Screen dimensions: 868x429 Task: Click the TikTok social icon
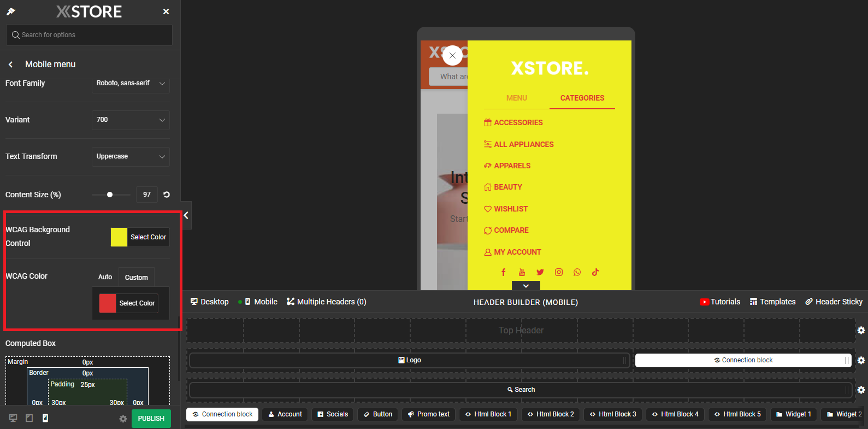pyautogui.click(x=595, y=272)
